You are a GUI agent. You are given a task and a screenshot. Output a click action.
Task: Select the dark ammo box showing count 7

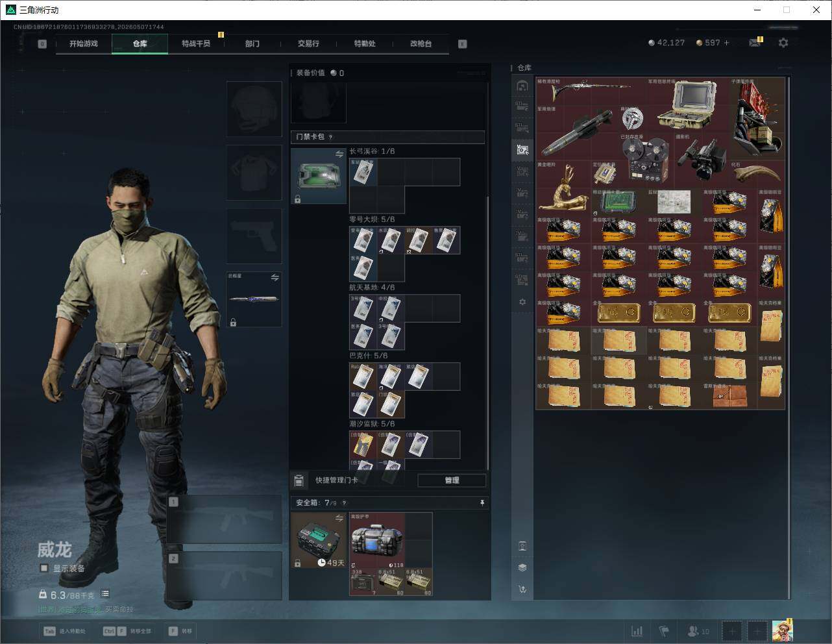tap(363, 582)
